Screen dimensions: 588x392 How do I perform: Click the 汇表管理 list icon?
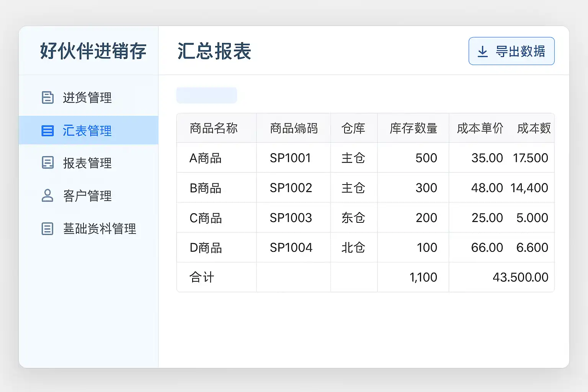click(47, 131)
